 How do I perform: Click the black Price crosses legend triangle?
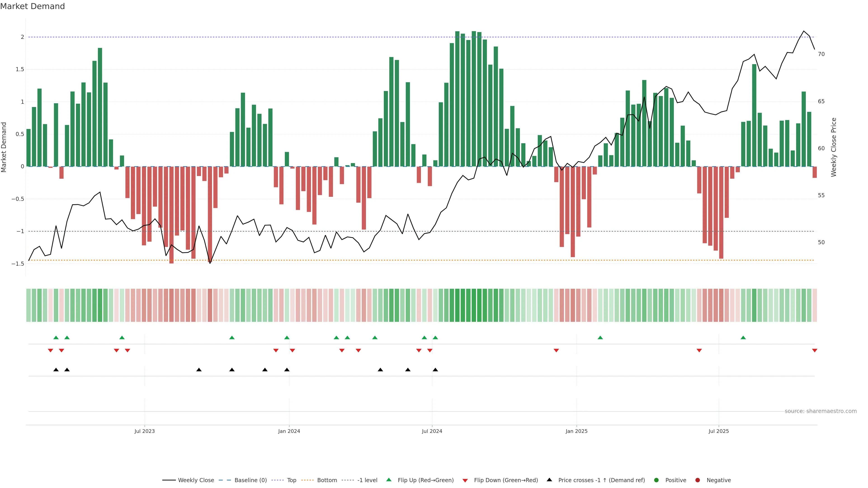point(549,480)
